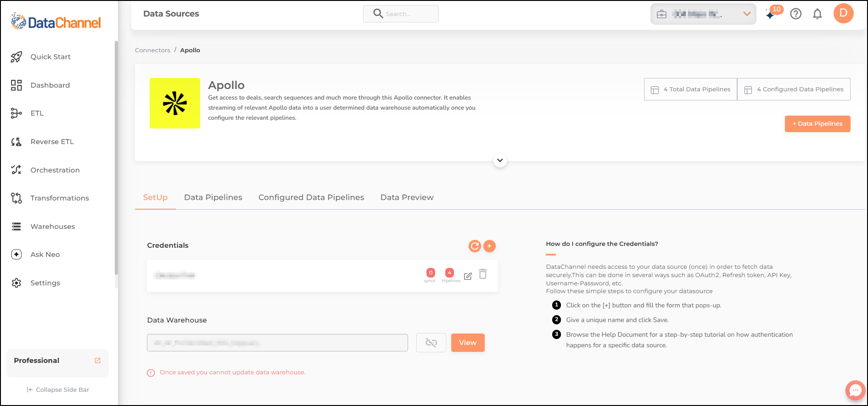The width and height of the screenshot is (868, 406).
Task: Click 4 Configured Data Pipelines box
Action: coord(794,89)
